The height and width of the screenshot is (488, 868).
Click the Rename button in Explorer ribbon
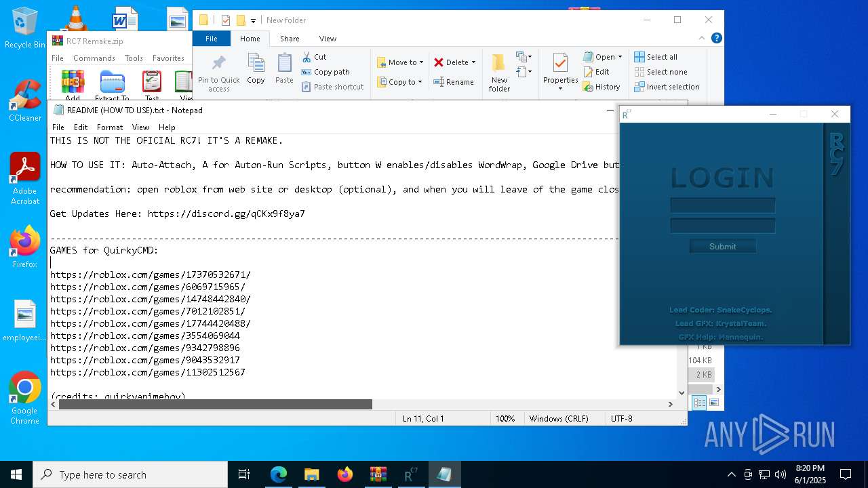click(x=454, y=82)
